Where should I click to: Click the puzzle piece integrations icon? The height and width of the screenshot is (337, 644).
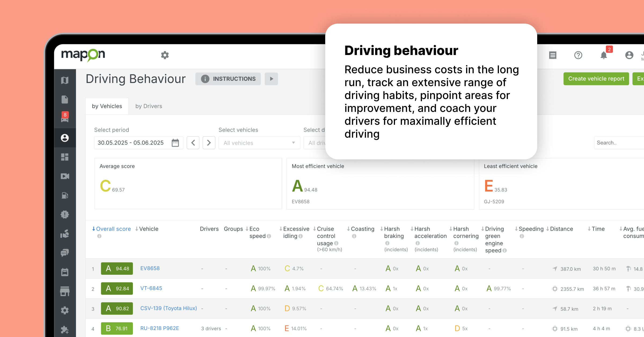point(65,329)
